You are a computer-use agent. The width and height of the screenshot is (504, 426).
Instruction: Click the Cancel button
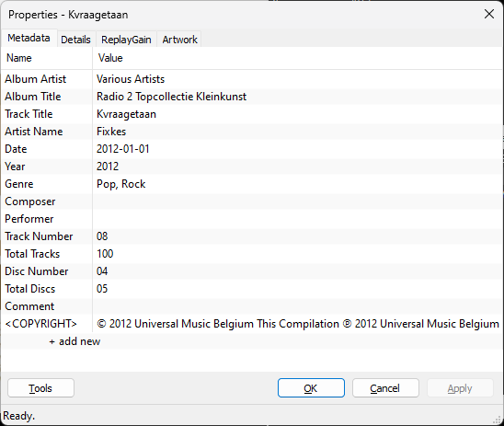pyautogui.click(x=385, y=388)
